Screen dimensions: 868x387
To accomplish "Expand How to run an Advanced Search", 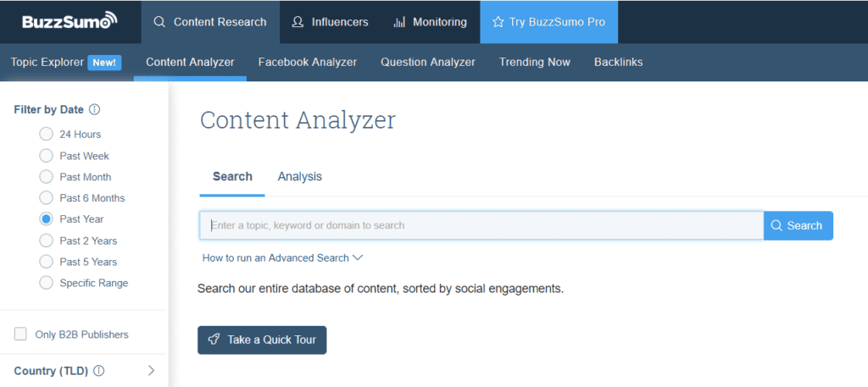I will [x=282, y=257].
